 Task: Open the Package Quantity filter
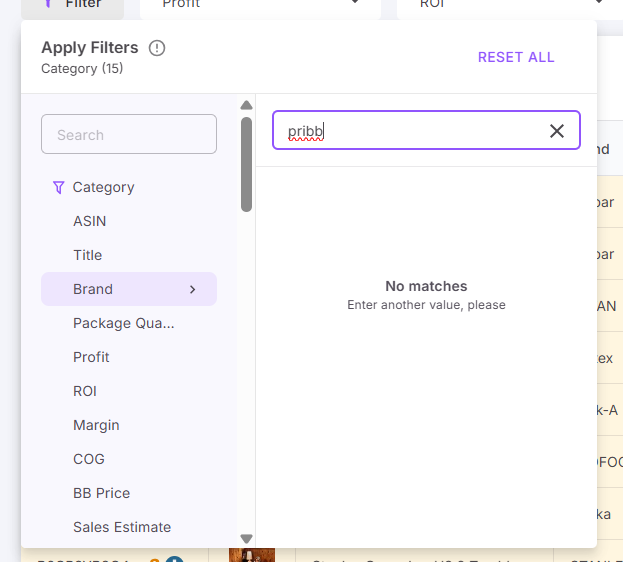click(123, 323)
